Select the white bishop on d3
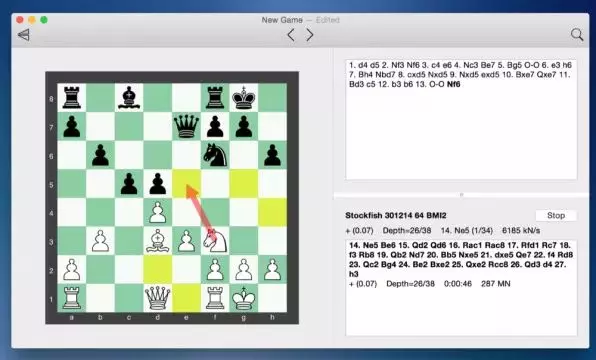Screen dimensions: 596x360 [x=157, y=241]
